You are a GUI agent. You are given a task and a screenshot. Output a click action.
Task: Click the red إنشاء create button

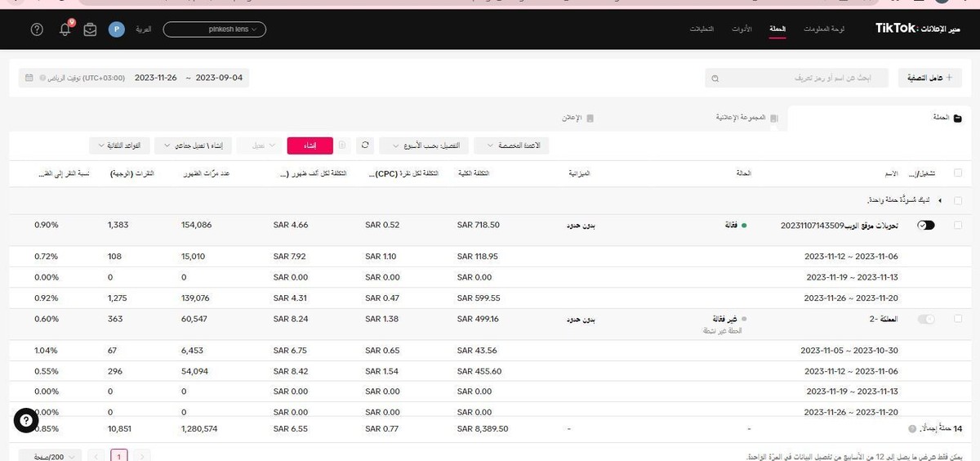coord(310,145)
